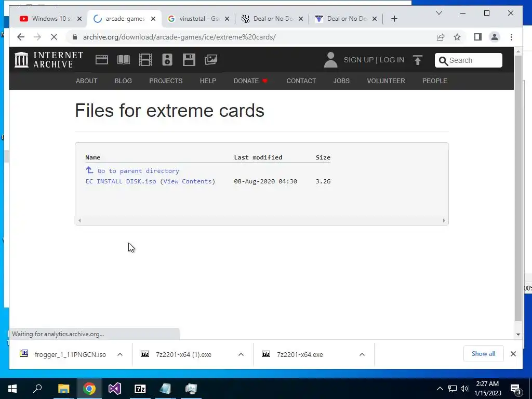Viewport: 532px width, 399px height.
Task: Click the page vertical scrollbar
Action: 518,188
